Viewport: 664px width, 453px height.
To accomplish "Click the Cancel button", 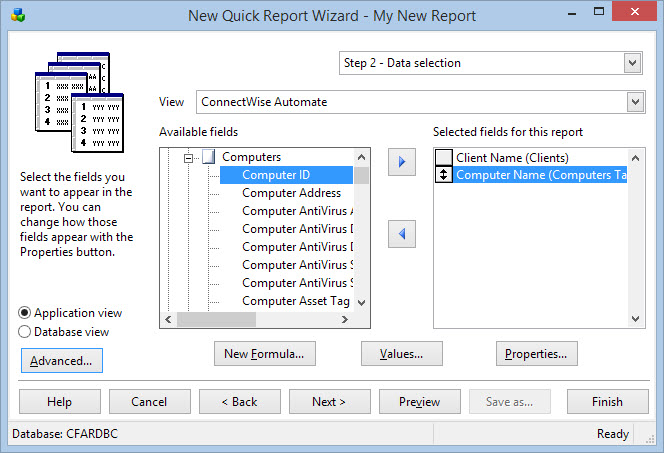I will pos(149,401).
